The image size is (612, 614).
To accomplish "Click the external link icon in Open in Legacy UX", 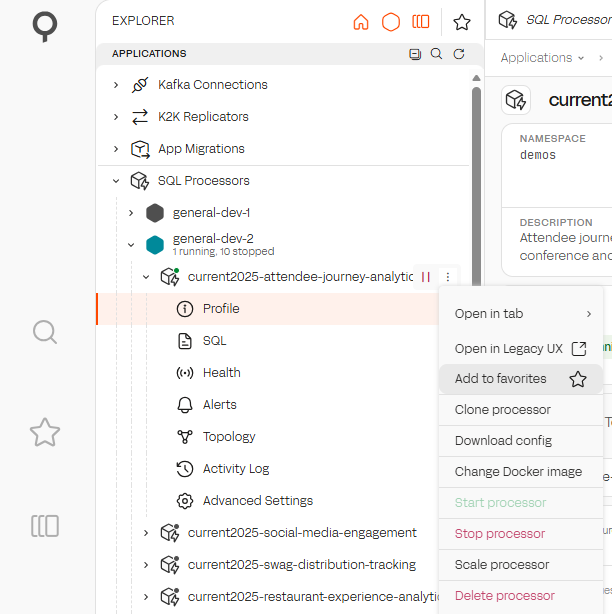I will pyautogui.click(x=579, y=349).
